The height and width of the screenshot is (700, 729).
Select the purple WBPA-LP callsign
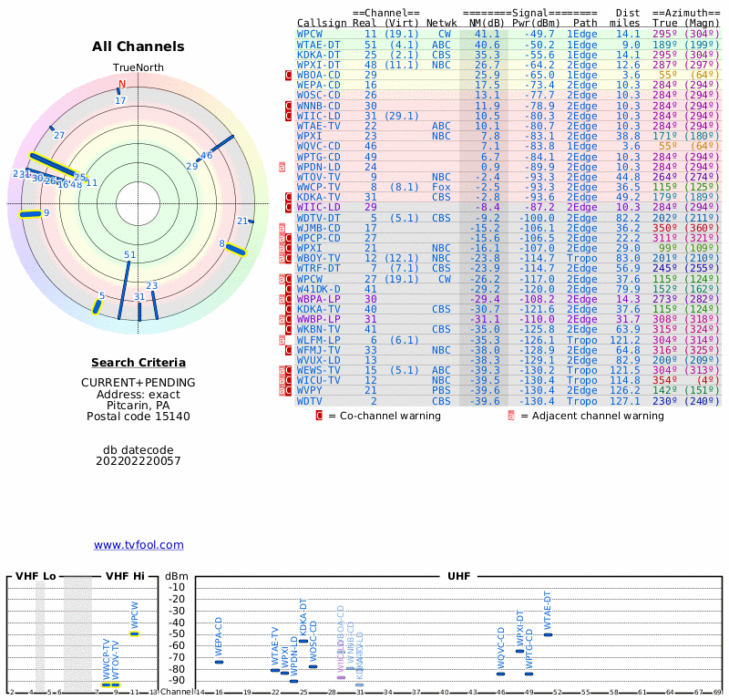[x=318, y=299]
